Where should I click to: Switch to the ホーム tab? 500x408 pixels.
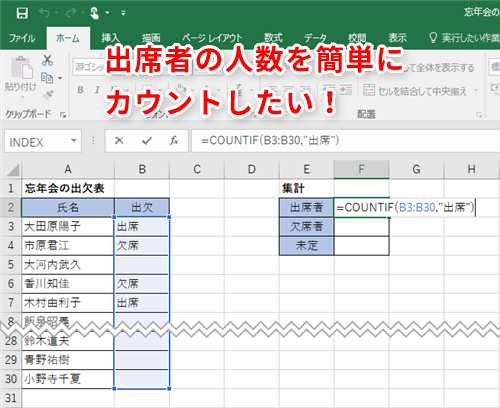[68, 38]
